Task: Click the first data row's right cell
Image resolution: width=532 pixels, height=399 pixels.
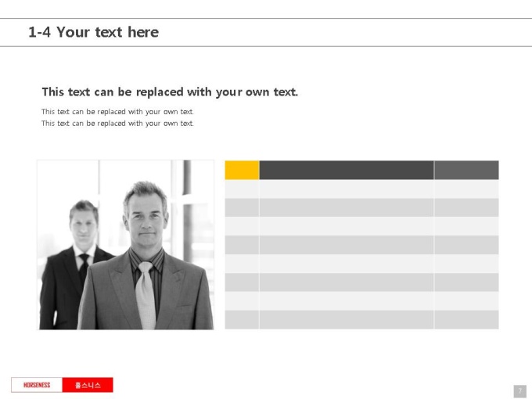Action: (466, 189)
